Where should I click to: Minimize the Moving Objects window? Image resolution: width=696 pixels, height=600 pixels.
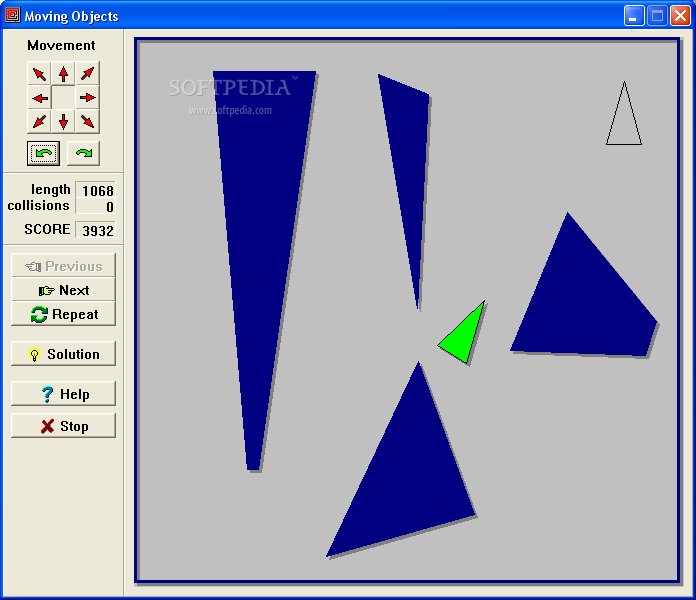click(634, 16)
